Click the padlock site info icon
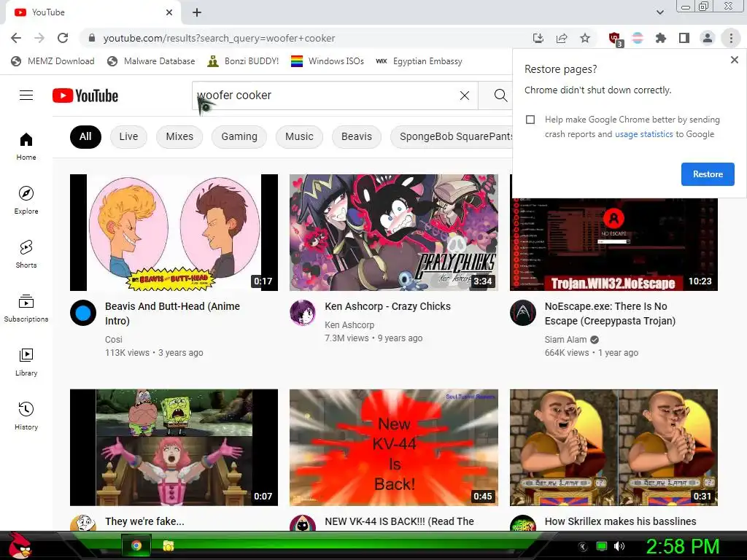 [92, 38]
